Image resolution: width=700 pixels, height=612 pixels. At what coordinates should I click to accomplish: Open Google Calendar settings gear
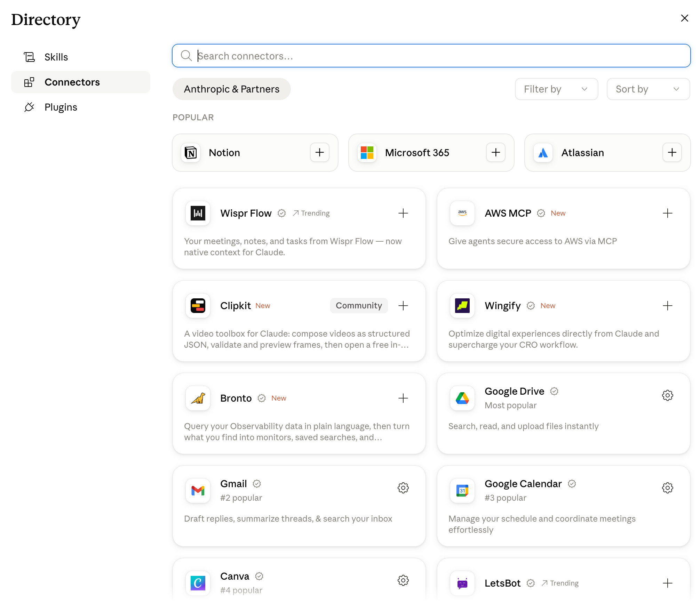[x=667, y=488]
